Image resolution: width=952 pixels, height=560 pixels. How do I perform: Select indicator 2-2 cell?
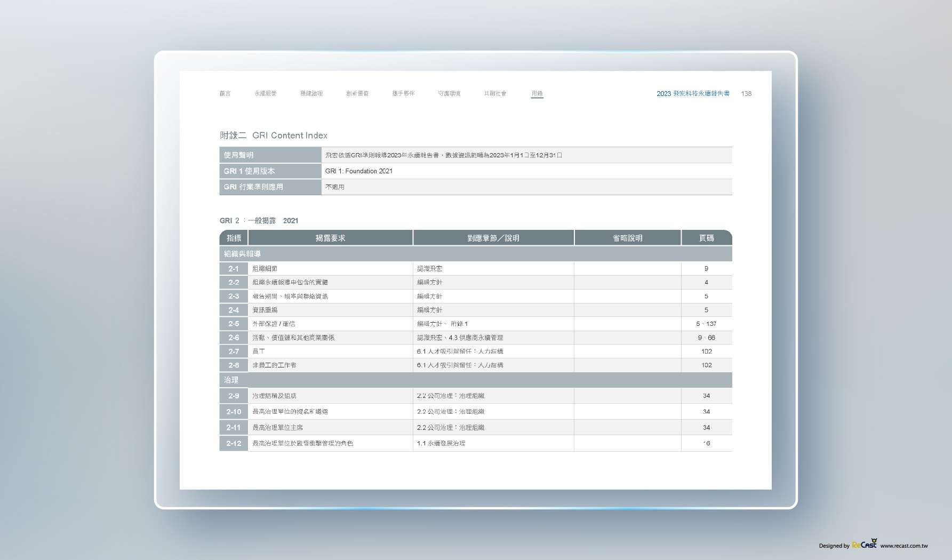click(234, 283)
